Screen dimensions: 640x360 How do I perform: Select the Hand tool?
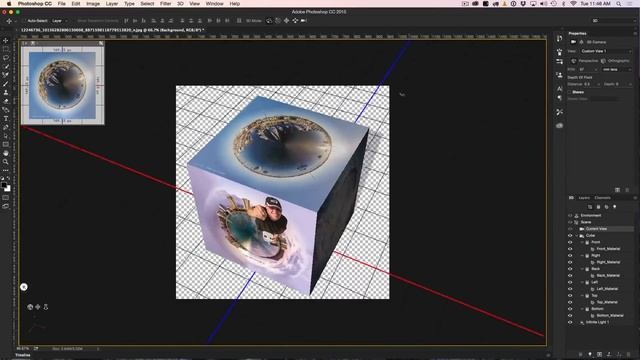point(6,153)
